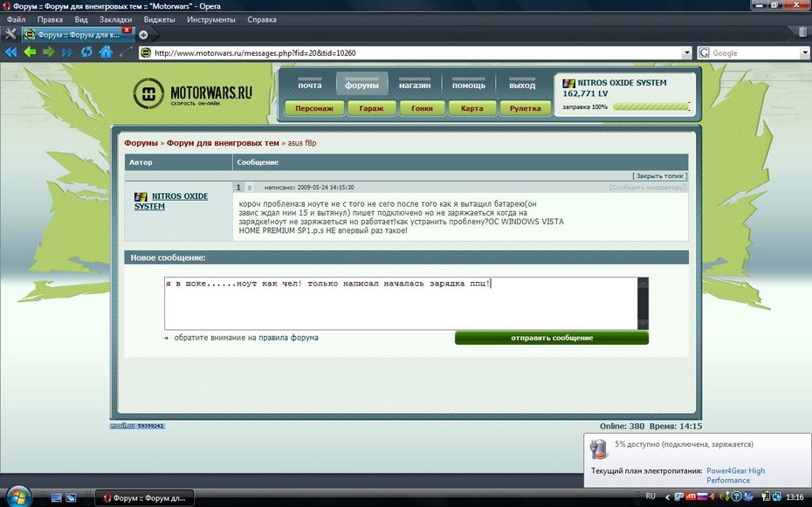812x507 pixels.
Task: Click the rewind double-arrow icon
Action: coord(10,52)
